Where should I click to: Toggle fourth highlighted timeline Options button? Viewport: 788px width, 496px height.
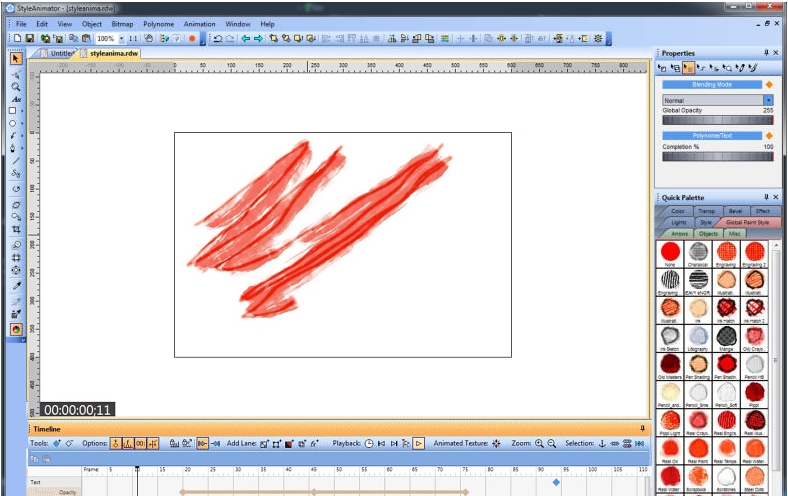coord(153,443)
